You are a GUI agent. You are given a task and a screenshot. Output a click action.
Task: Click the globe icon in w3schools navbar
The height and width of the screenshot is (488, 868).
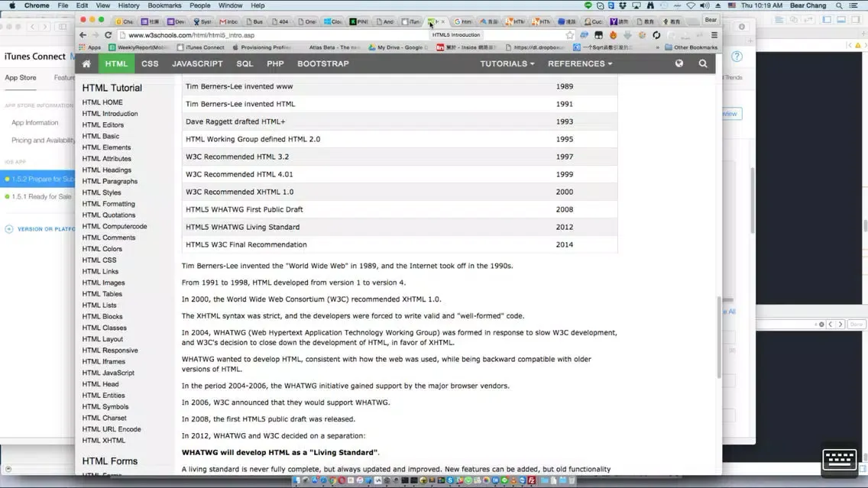coord(679,64)
